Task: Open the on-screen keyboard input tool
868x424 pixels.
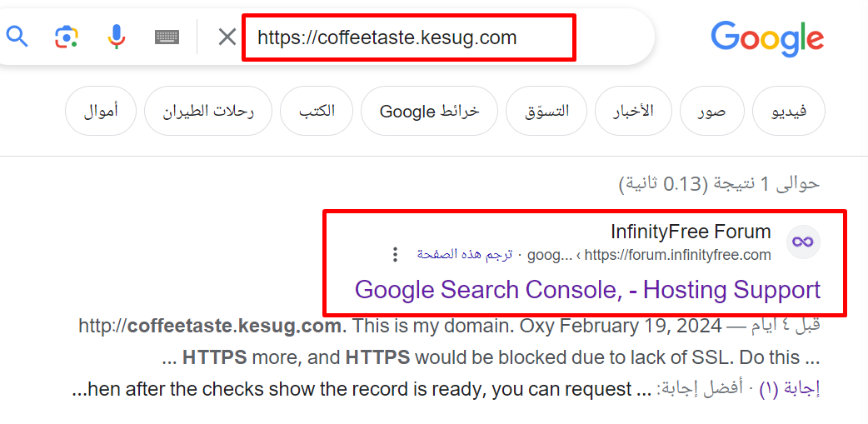Action: (167, 37)
